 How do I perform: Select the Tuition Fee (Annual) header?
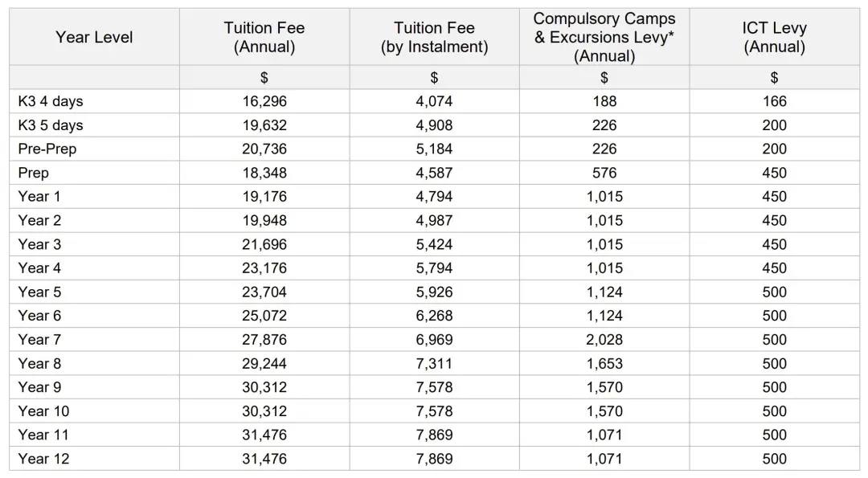264,37
